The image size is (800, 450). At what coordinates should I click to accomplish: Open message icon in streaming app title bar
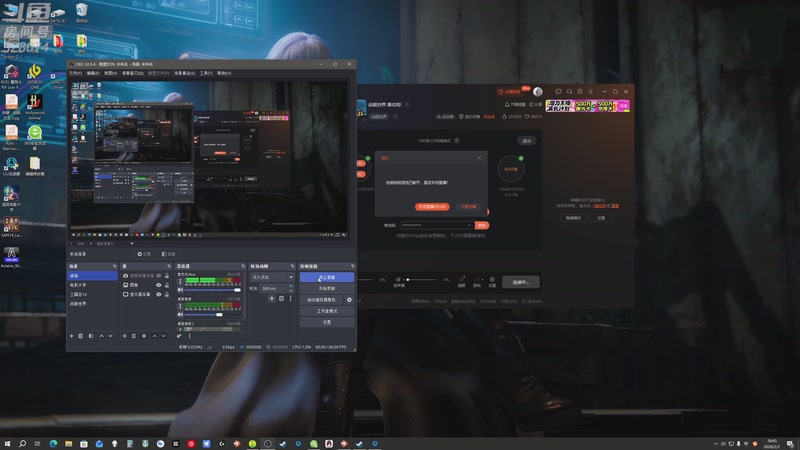[x=559, y=91]
